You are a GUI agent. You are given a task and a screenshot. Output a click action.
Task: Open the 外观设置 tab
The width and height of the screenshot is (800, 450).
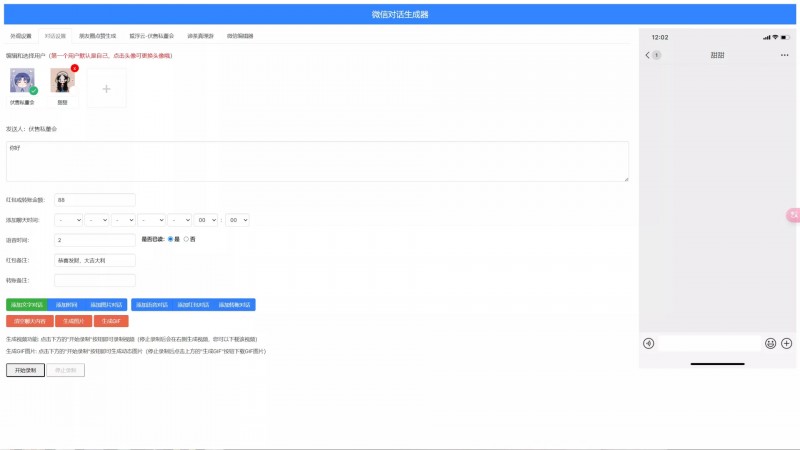coord(21,36)
